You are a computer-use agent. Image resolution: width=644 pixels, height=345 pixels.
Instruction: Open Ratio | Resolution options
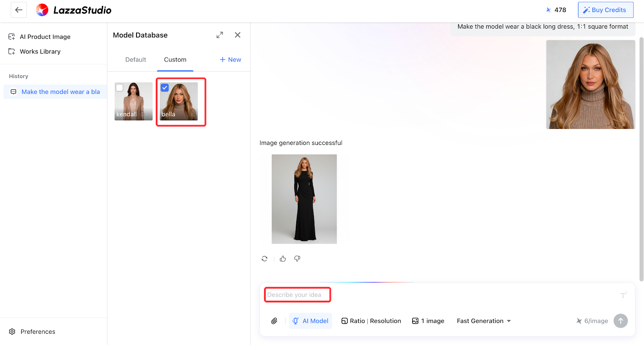point(371,321)
